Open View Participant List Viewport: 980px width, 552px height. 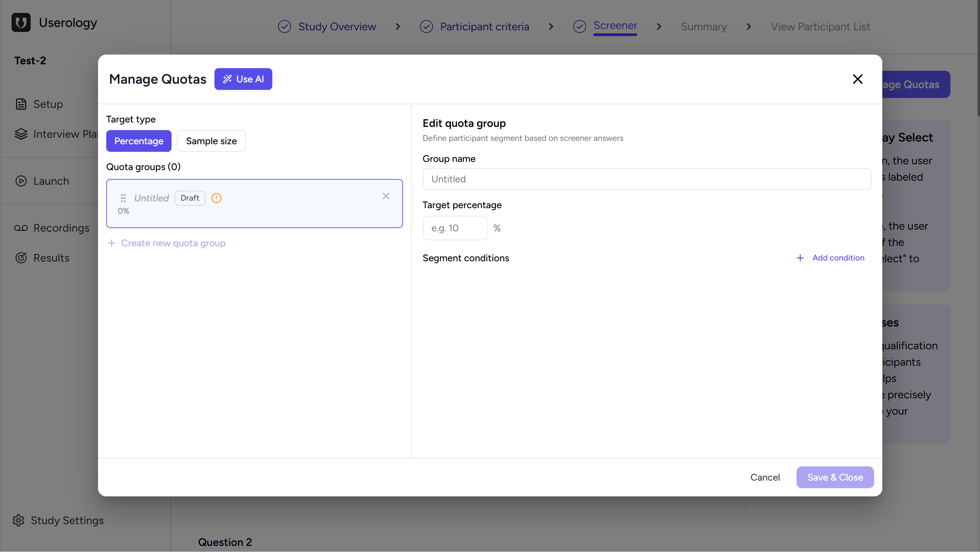pyautogui.click(x=820, y=27)
